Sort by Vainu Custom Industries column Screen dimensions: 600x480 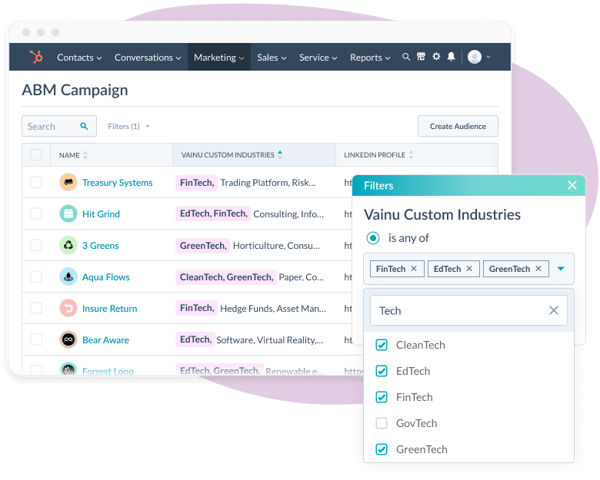(280, 155)
